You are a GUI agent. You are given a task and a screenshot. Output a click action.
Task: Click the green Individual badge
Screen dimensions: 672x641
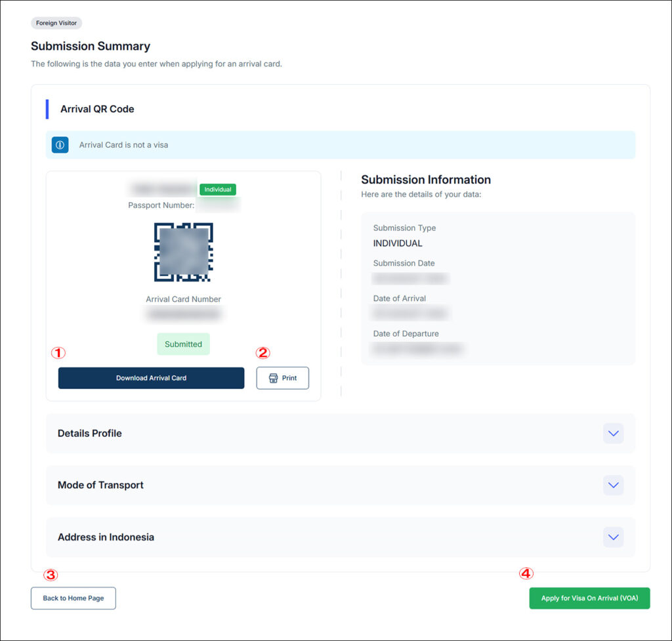tap(218, 190)
